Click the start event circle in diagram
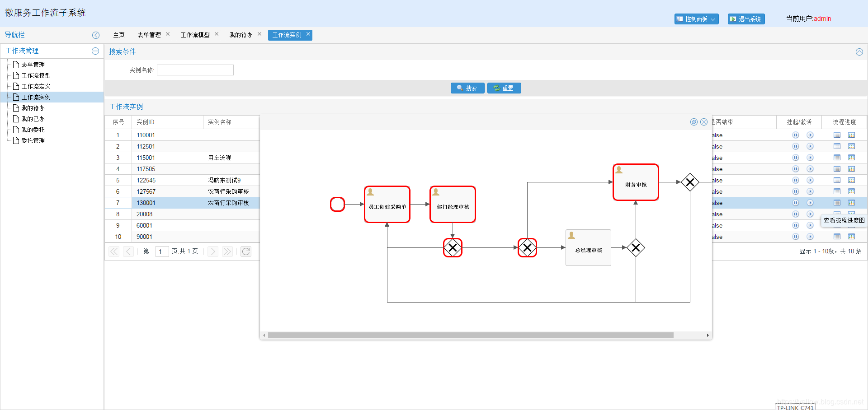Screen dimensions: 868x410 [337, 205]
